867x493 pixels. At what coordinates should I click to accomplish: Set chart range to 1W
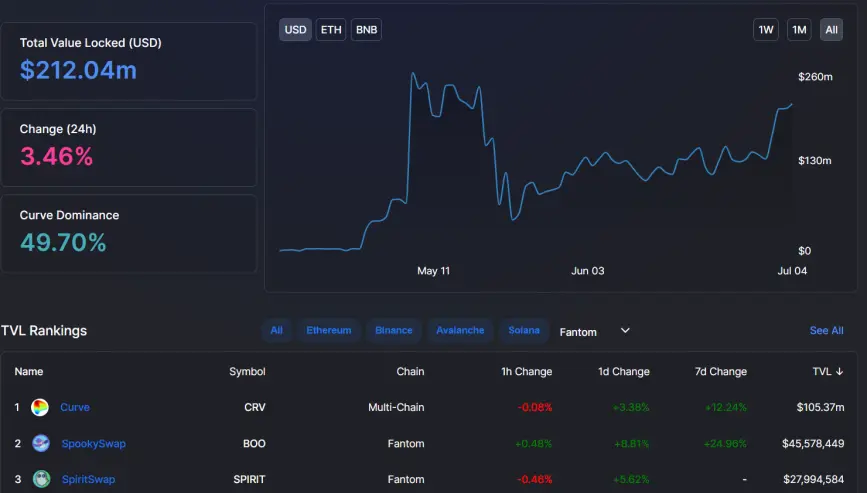[766, 30]
